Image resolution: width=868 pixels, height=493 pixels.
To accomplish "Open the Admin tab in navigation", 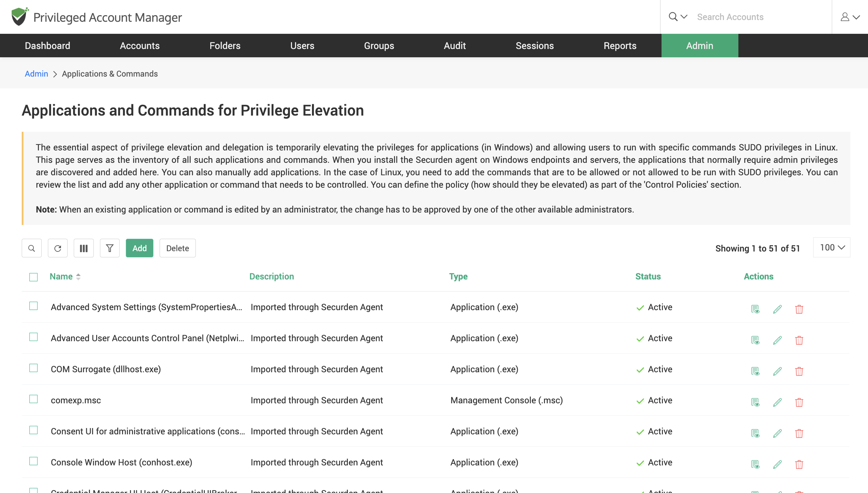I will [699, 45].
